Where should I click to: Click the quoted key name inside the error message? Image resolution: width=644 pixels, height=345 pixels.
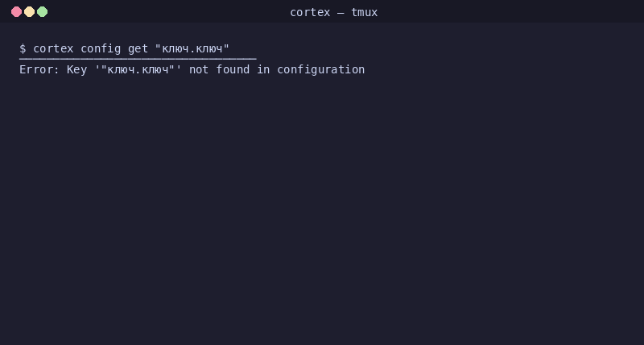(138, 69)
